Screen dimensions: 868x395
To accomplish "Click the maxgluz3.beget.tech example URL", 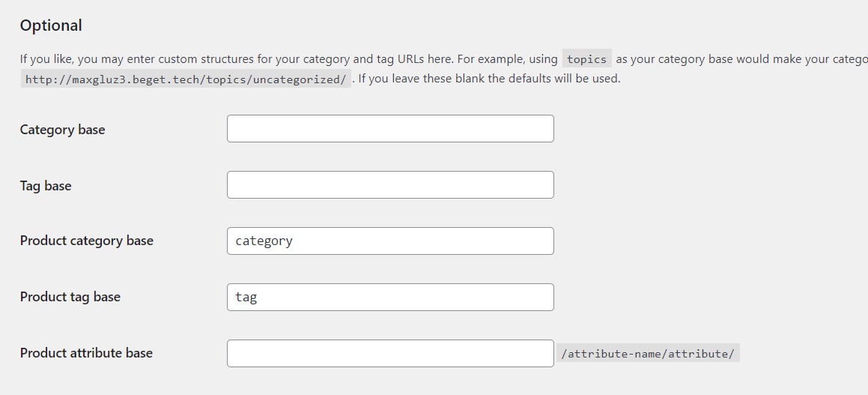I will tap(186, 79).
